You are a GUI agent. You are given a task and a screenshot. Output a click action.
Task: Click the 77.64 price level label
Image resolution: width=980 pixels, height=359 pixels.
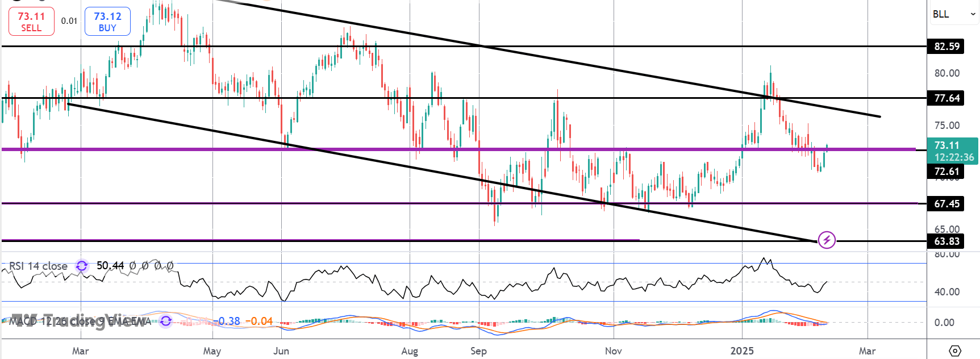coord(946,98)
